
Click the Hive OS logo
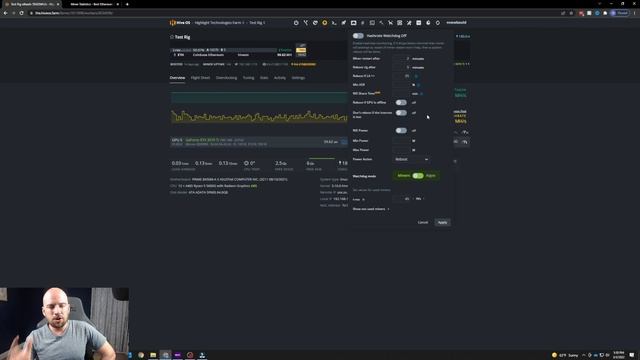(x=180, y=23)
